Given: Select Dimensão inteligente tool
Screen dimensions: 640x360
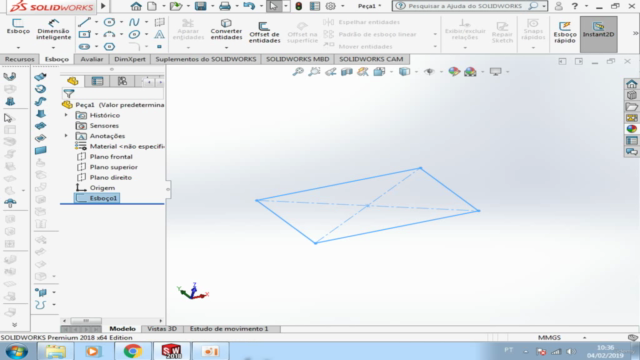Looking at the screenshot, I should click(53, 29).
